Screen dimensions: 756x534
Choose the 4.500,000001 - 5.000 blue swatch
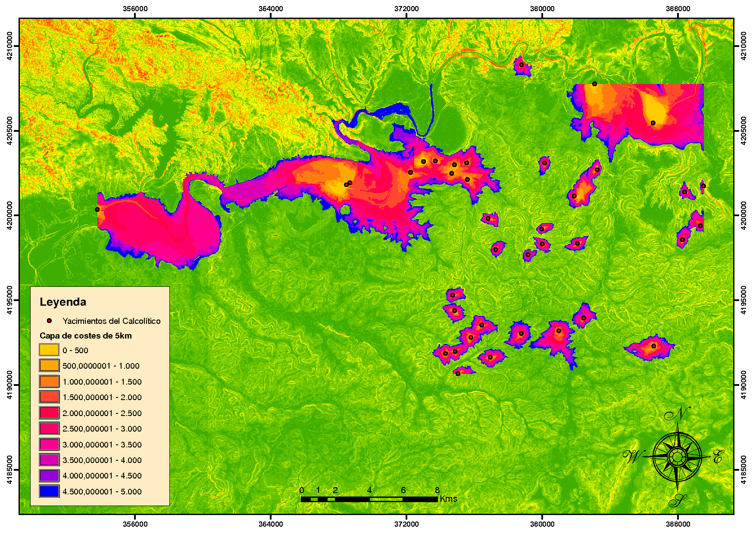click(x=49, y=491)
